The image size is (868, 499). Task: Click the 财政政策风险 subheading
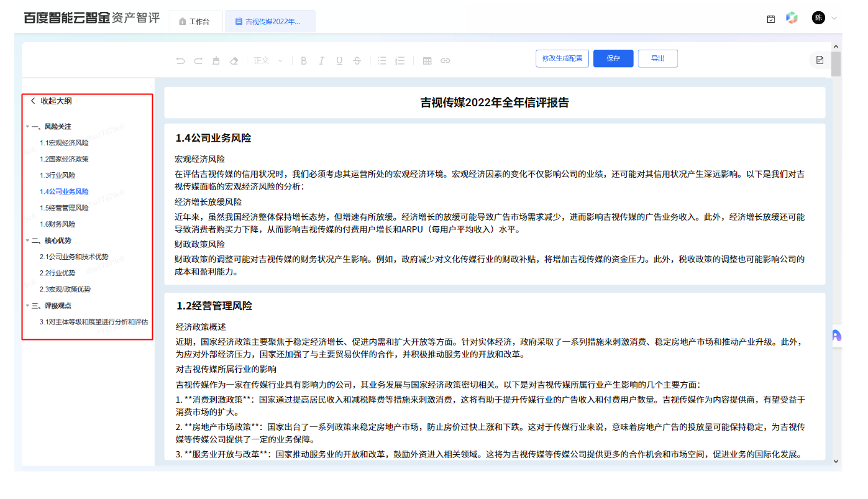[199, 244]
